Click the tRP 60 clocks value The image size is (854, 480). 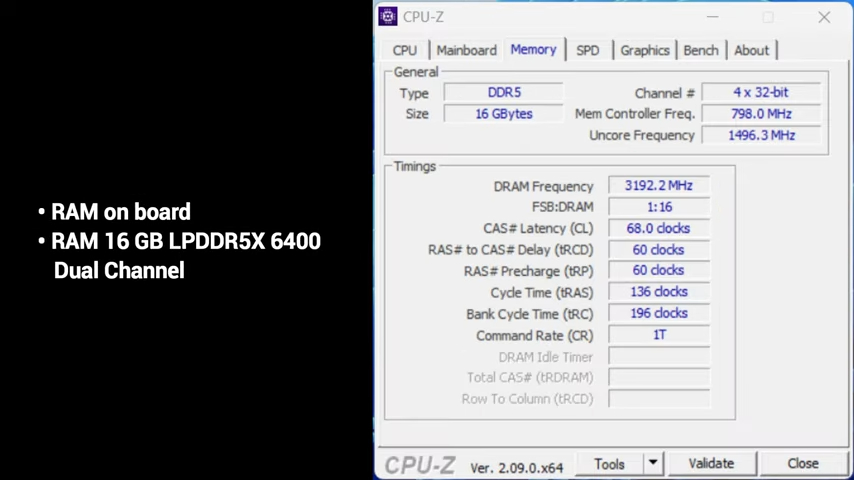[659, 271]
